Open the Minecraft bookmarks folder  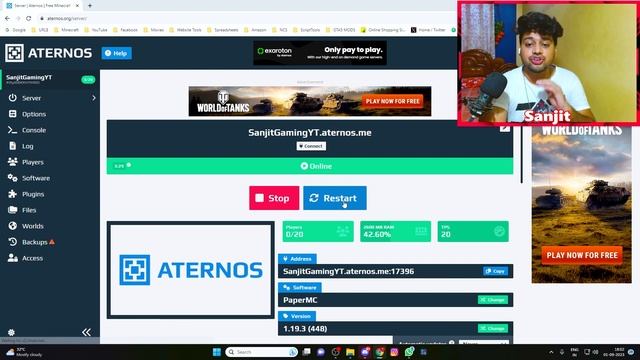67,30
